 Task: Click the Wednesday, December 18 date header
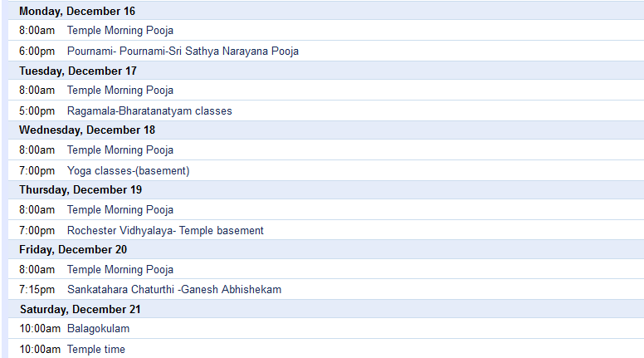(87, 130)
